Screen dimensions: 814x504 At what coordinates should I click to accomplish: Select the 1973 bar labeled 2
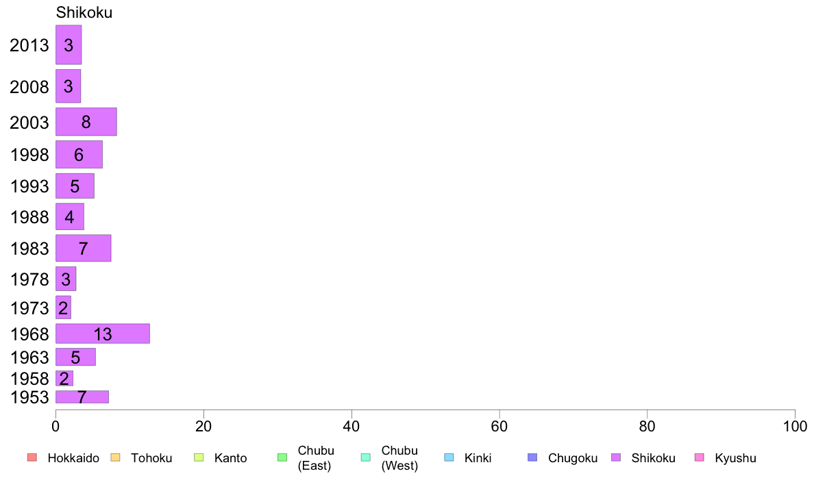pos(63,307)
